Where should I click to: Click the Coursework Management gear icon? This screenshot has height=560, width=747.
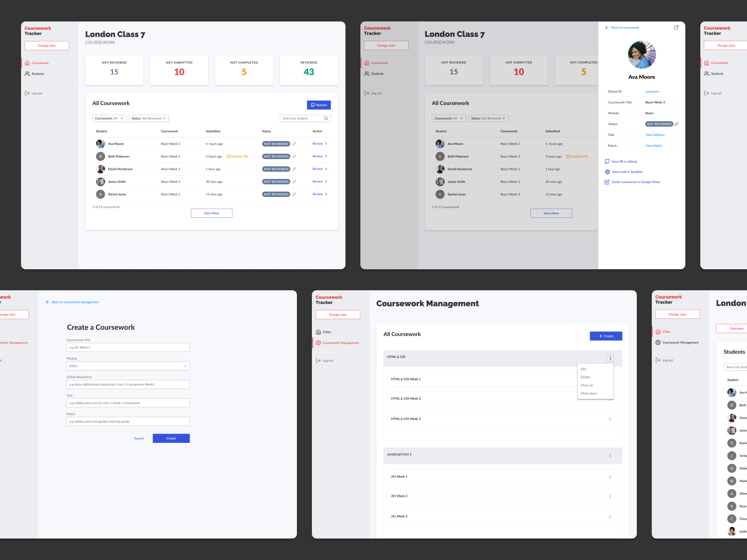pos(319,343)
